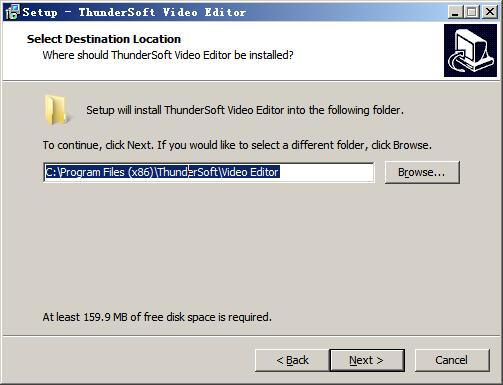Click blank space at the end of the path field
This screenshot has width=503, height=385.
(x=327, y=172)
